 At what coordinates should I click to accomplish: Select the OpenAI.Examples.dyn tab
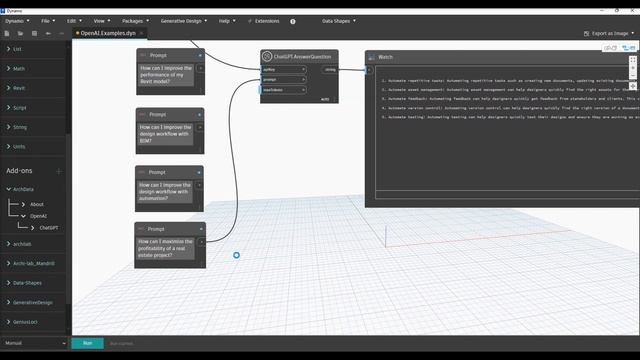108,33
